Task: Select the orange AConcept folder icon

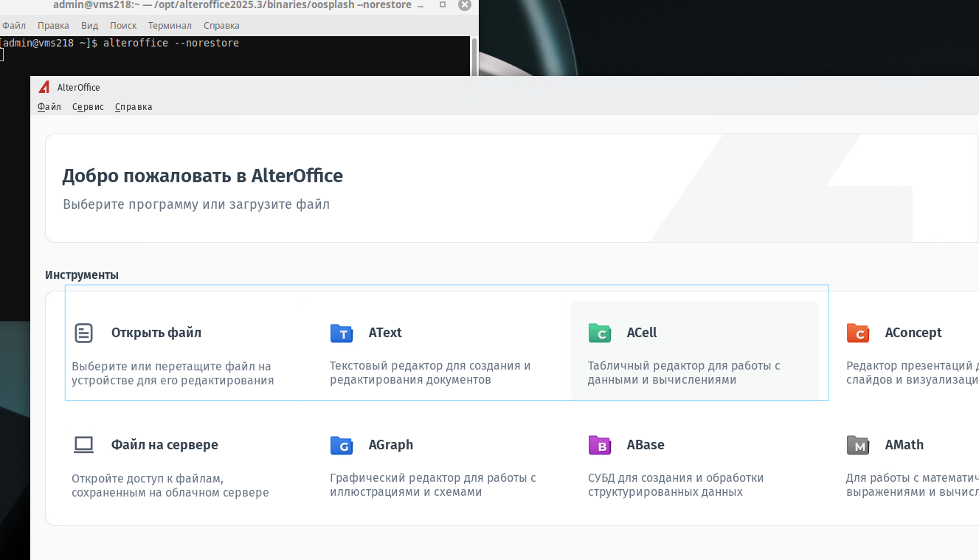Action: pos(858,333)
